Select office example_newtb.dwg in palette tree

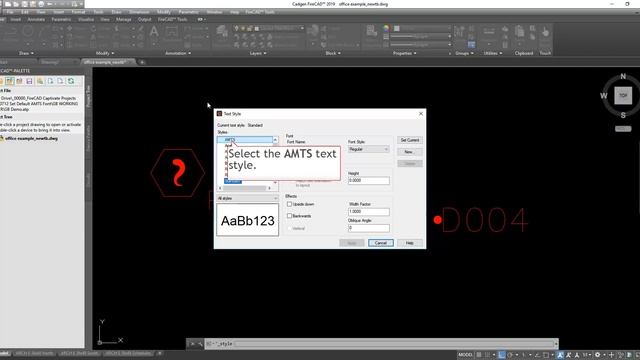click(x=31, y=138)
